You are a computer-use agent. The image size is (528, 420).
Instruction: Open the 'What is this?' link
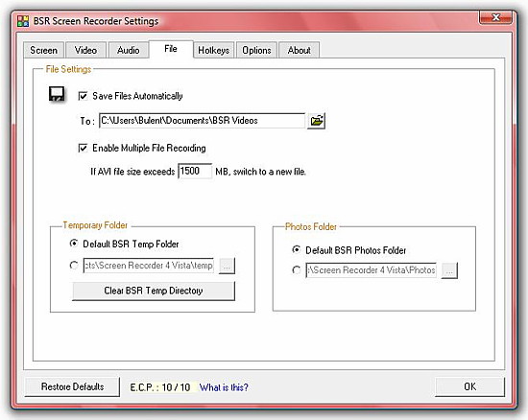coord(224,387)
